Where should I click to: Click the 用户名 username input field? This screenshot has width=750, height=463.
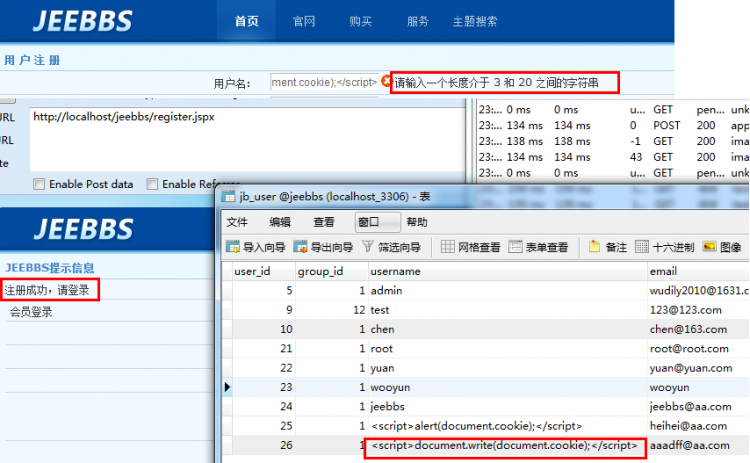coord(324,82)
